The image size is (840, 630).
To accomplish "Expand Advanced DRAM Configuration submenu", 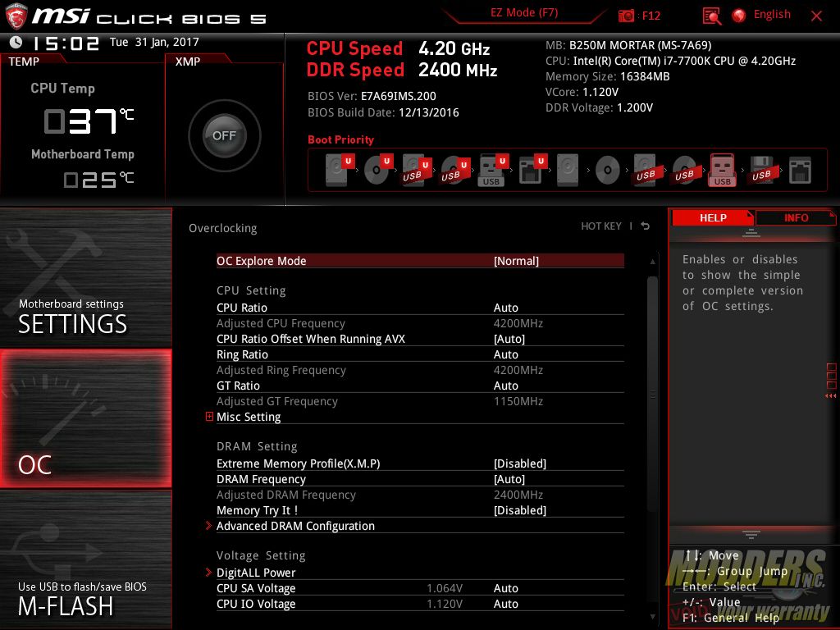I will point(295,526).
